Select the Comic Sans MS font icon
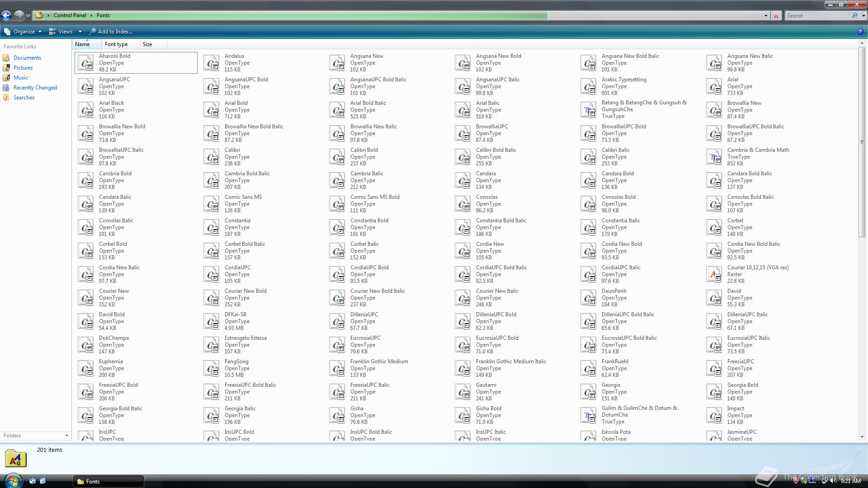This screenshot has width=868, height=488. coord(212,204)
